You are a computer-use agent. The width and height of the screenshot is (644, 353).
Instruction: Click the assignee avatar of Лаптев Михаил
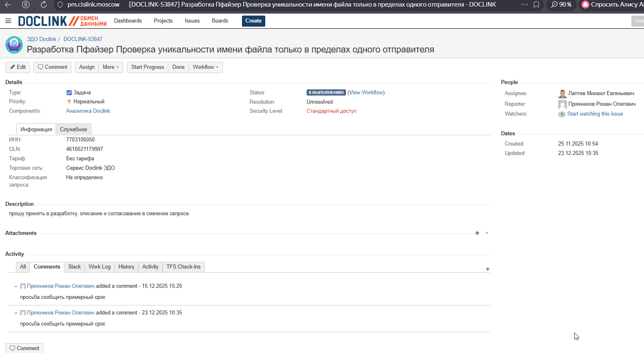pyautogui.click(x=563, y=94)
